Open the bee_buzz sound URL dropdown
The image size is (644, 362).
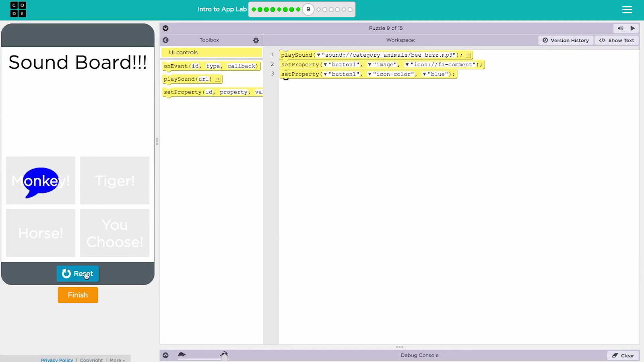tap(318, 55)
